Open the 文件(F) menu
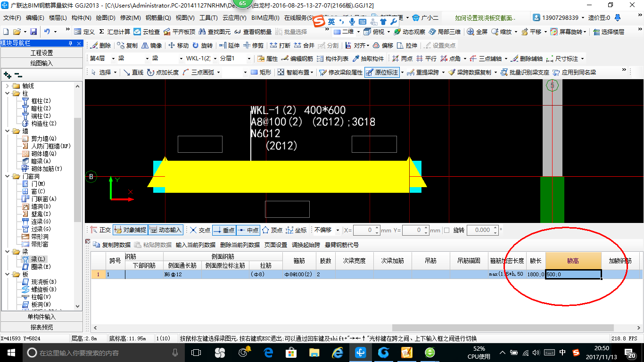The height and width of the screenshot is (362, 644). (12, 18)
